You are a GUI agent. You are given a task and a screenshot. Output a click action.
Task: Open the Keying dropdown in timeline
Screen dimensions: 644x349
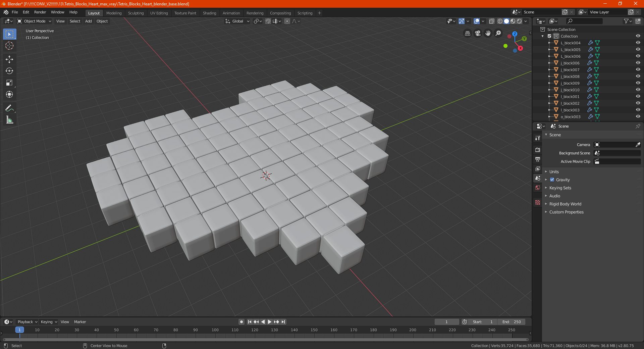point(49,322)
